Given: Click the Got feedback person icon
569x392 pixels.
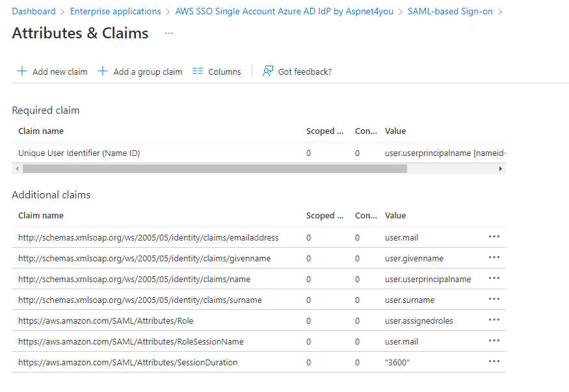Looking at the screenshot, I should click(268, 71).
